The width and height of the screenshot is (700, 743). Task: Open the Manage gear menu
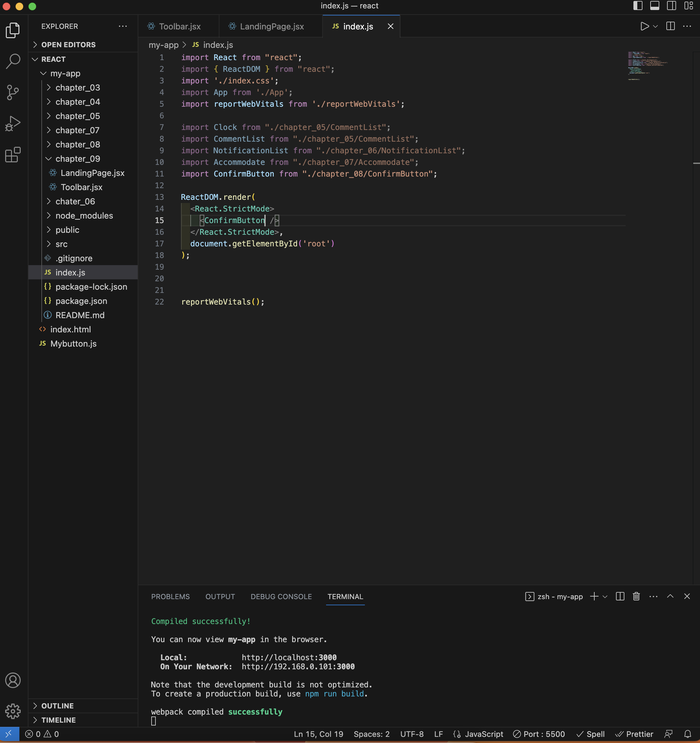[x=13, y=711]
